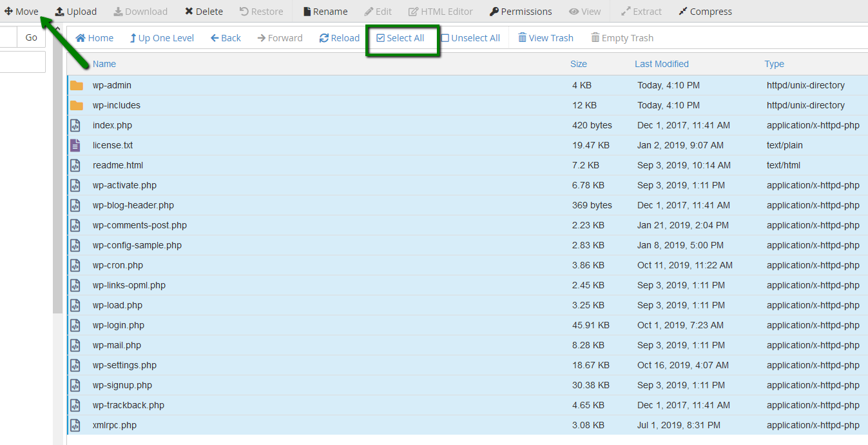Select the wp-admin folder name
Viewport: 868px width, 445px height.
click(112, 85)
